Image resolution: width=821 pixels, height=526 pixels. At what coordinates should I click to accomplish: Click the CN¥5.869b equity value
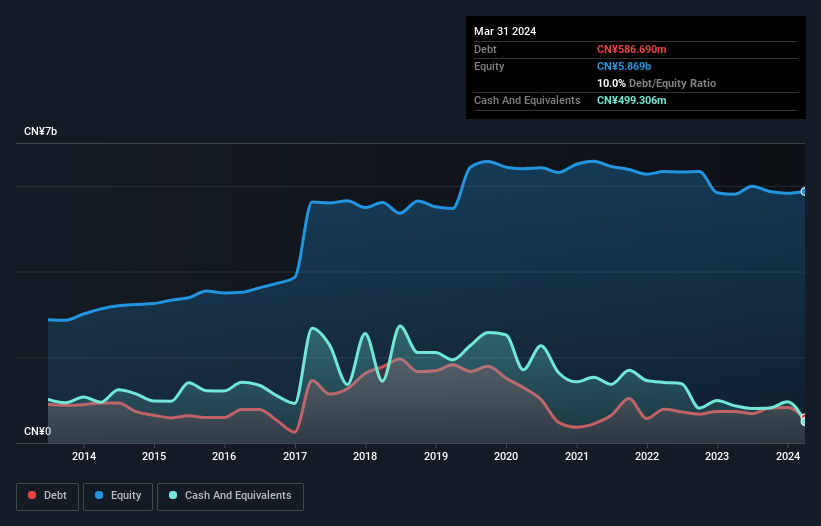(x=624, y=66)
